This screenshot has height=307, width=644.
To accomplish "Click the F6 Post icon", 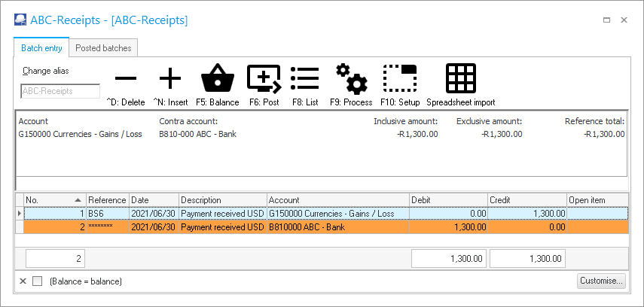I will point(264,78).
